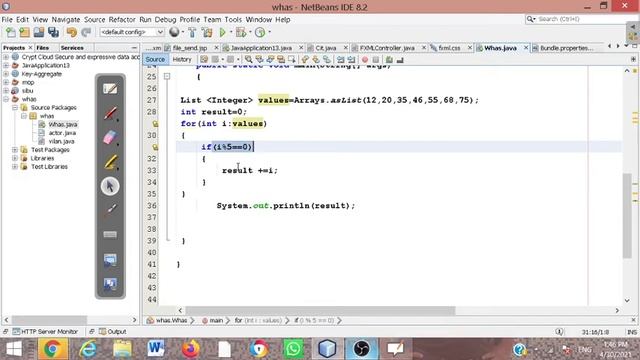Select the notepad tool in floating palette

(110, 89)
